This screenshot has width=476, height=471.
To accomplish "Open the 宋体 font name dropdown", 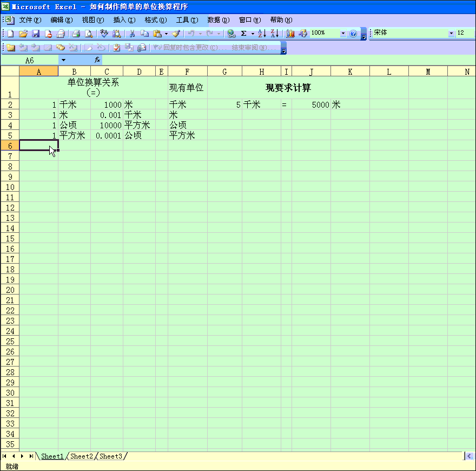I will point(451,34).
